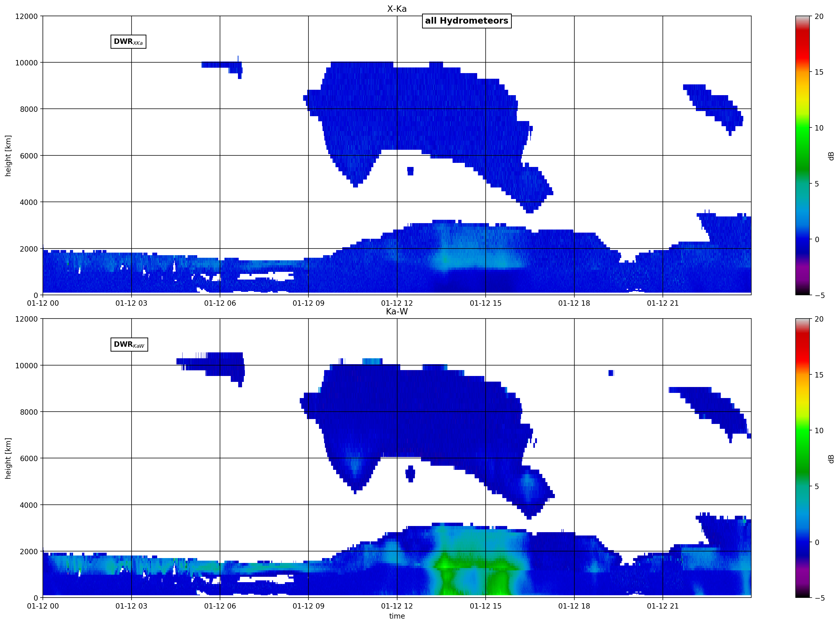The image size is (840, 625).
Task: Click the "20" tick on the bottom colorbar
Action: [x=819, y=319]
